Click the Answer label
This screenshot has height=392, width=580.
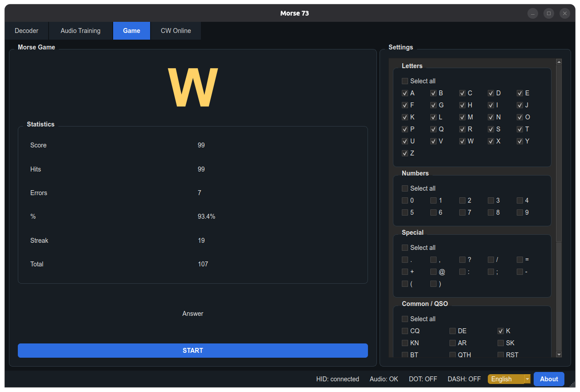(193, 314)
